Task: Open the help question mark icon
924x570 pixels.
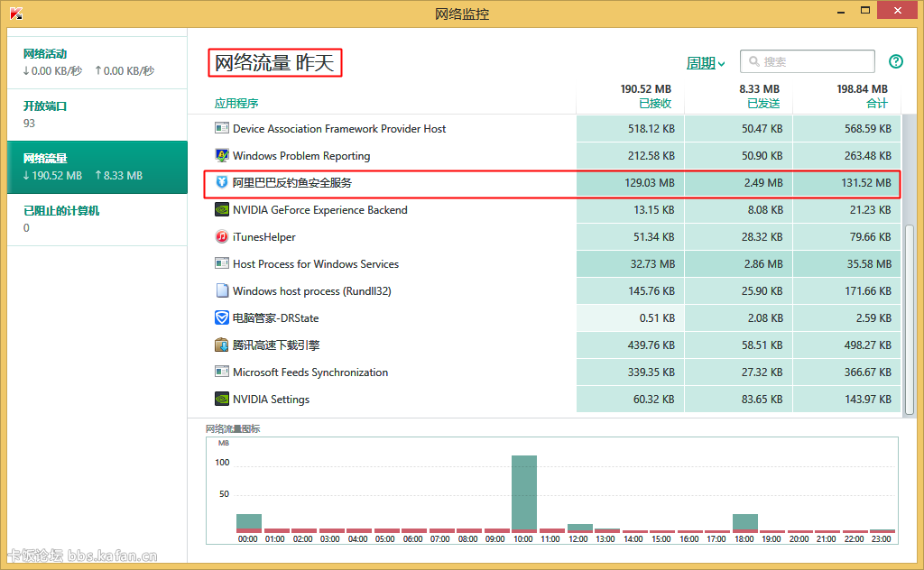Action: click(896, 61)
